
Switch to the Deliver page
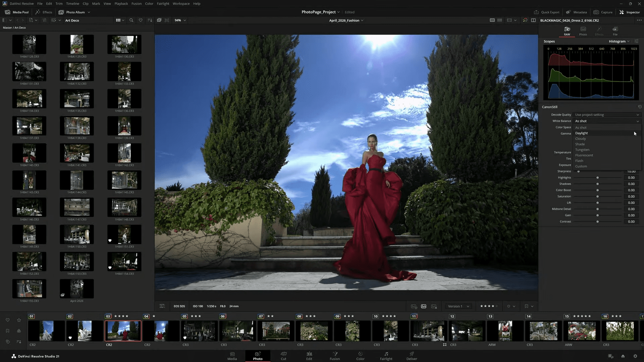tap(412, 356)
